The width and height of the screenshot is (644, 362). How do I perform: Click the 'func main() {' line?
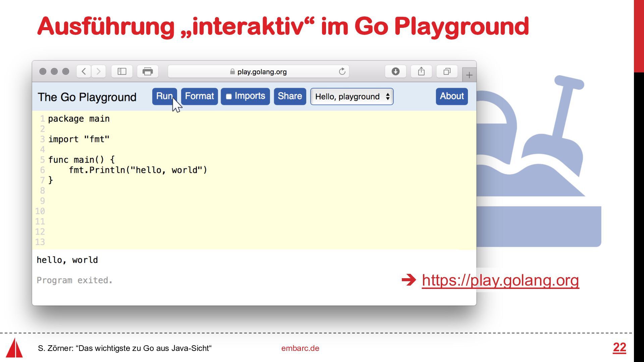[x=82, y=160]
